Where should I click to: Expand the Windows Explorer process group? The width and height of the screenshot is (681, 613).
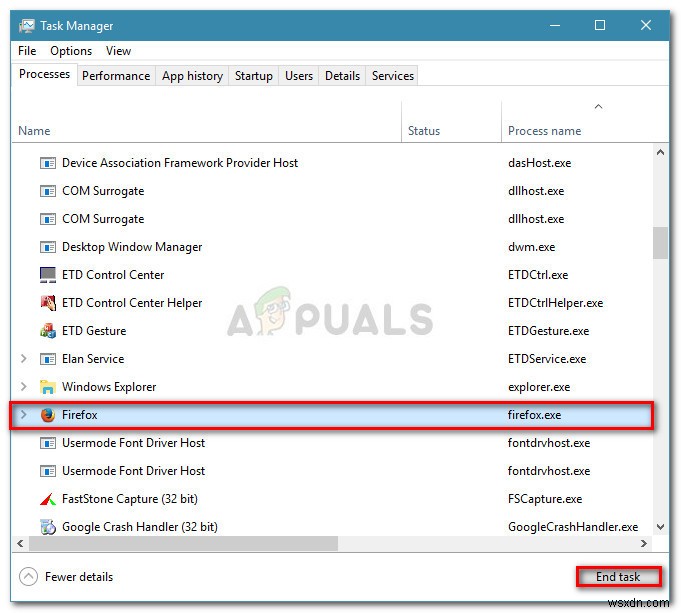pyautogui.click(x=23, y=387)
